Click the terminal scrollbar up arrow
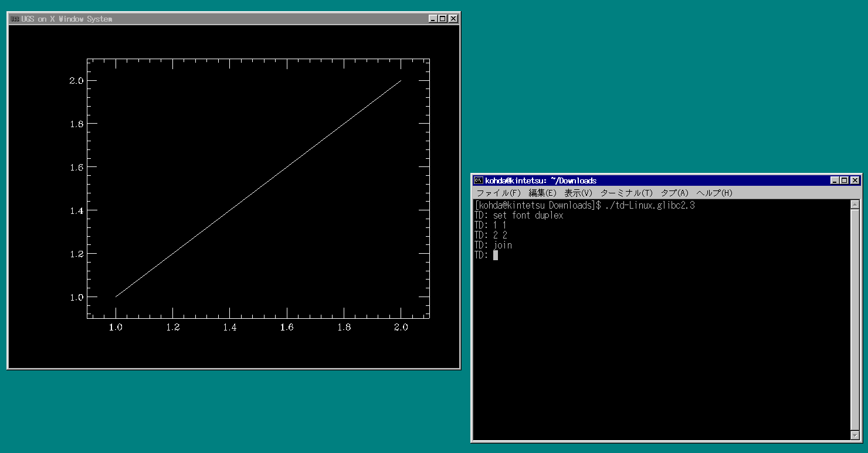Screen dimensions: 868x453 pos(855,205)
